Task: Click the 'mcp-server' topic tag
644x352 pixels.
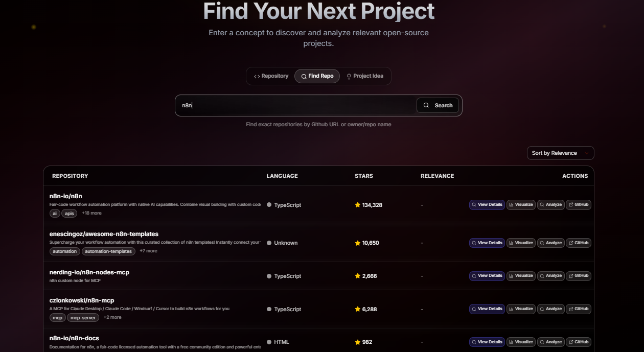Action: click(x=83, y=317)
